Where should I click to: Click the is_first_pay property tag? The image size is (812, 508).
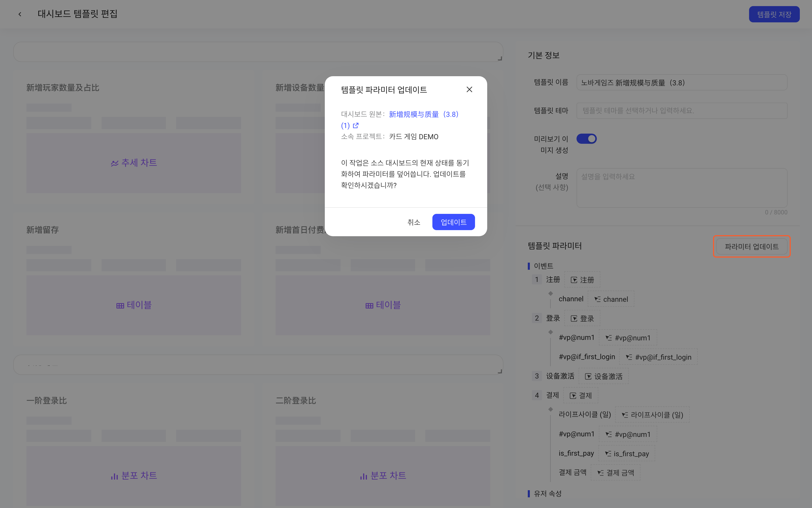tap(627, 454)
